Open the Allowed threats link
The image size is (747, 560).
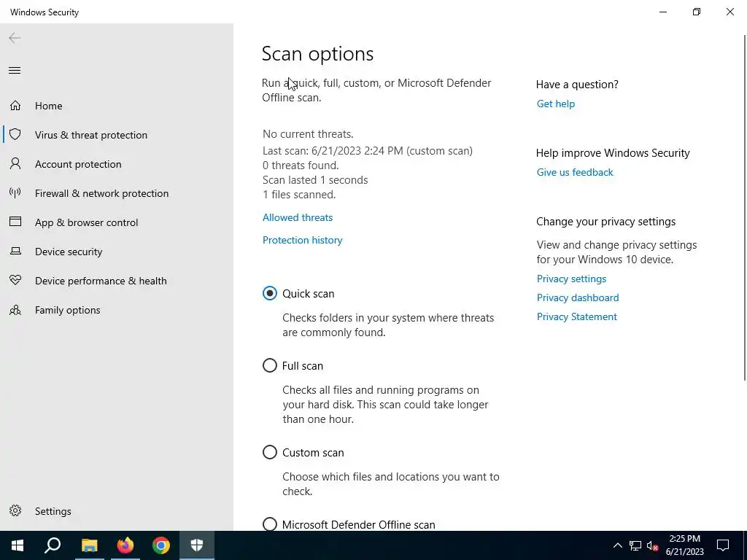click(x=298, y=217)
